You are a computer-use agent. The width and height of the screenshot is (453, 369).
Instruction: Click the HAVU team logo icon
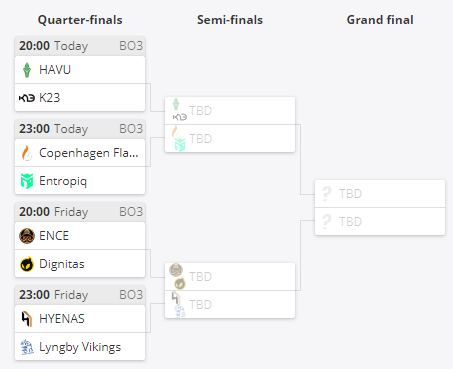(x=27, y=70)
